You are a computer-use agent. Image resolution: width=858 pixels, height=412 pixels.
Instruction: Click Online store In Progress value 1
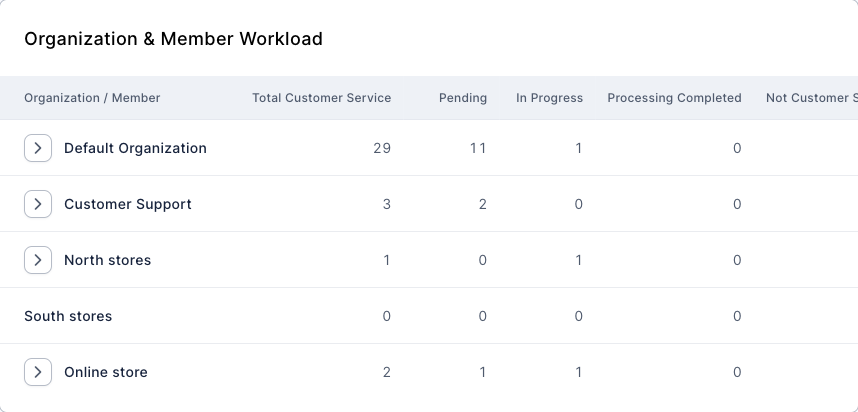coord(578,373)
